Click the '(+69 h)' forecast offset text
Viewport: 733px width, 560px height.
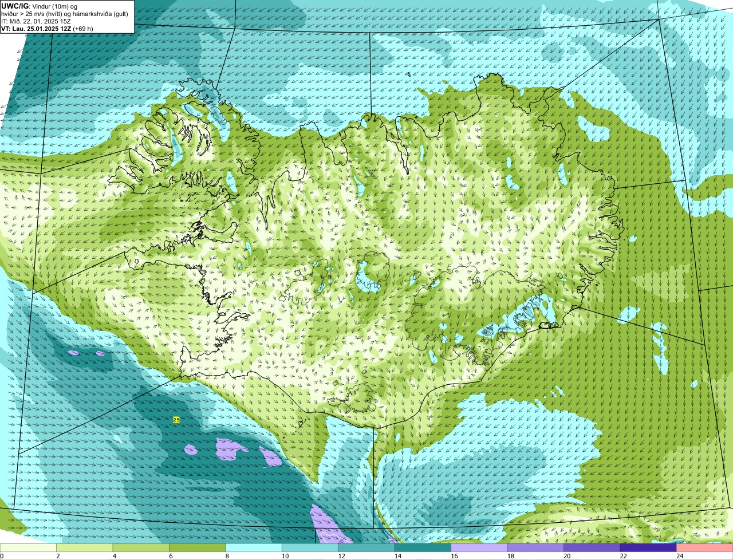pyautogui.click(x=83, y=29)
